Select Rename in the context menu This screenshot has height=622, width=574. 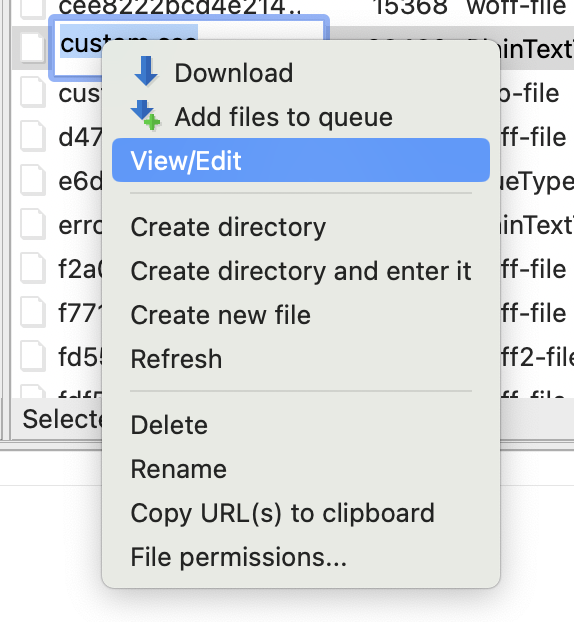pyautogui.click(x=301, y=469)
